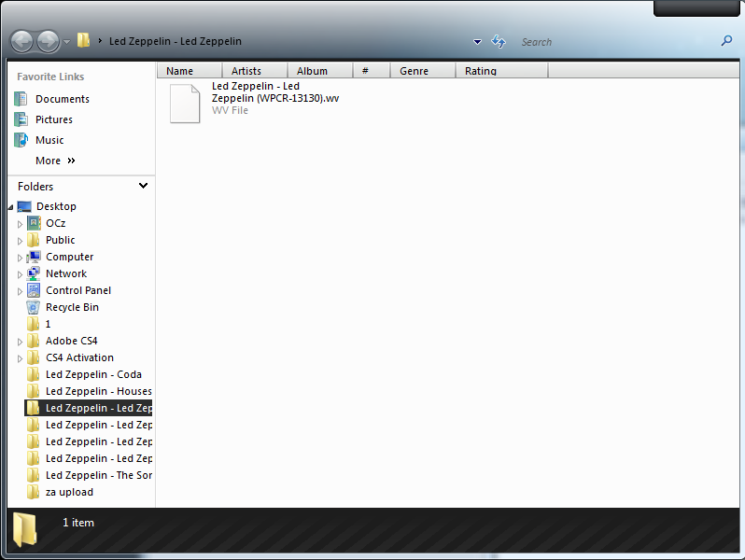Select the folder named 1
This screenshot has width=745, height=560.
click(x=48, y=324)
